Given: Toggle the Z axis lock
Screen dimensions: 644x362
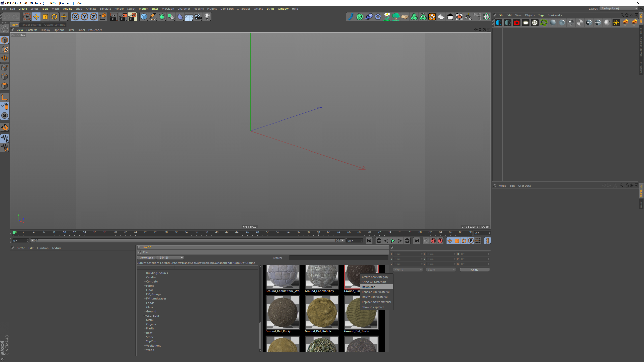Looking at the screenshot, I should (94, 17).
